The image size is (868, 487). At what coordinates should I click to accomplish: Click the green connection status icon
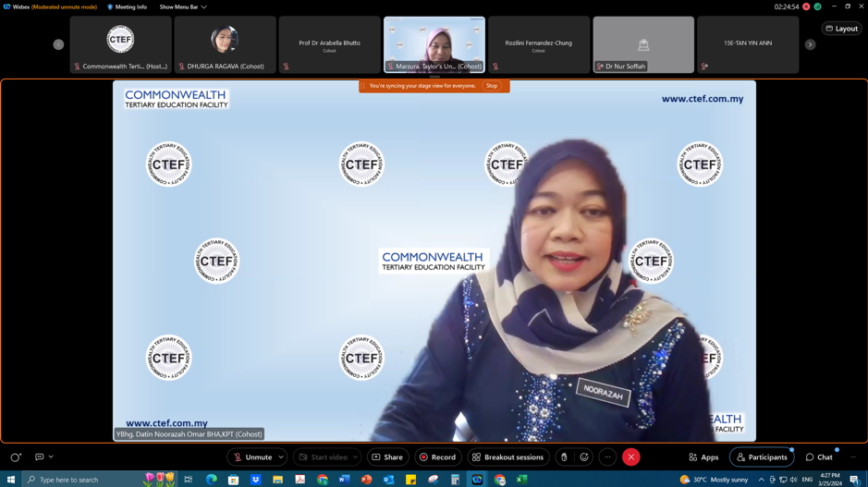818,6
